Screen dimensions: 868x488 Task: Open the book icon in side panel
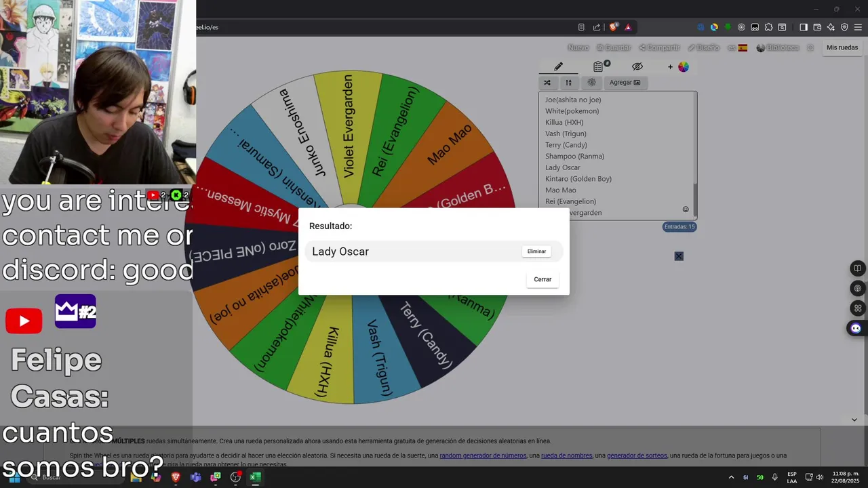pyautogui.click(x=858, y=268)
